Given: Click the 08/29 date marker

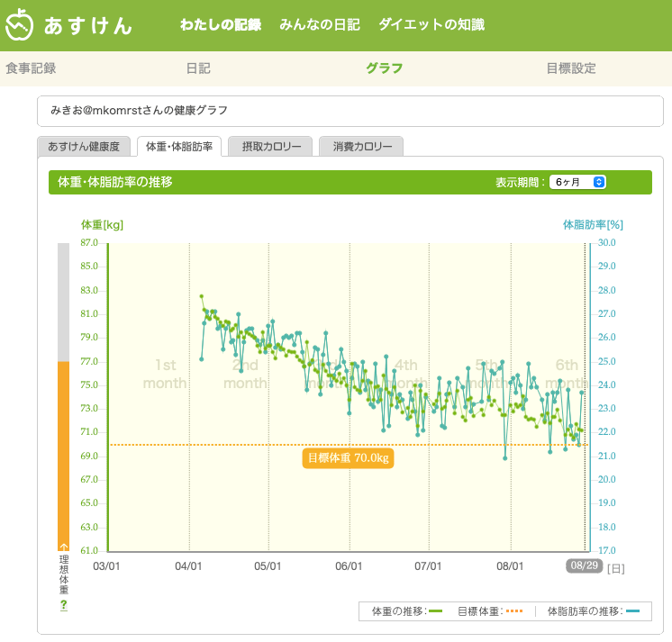Looking at the screenshot, I should [584, 566].
